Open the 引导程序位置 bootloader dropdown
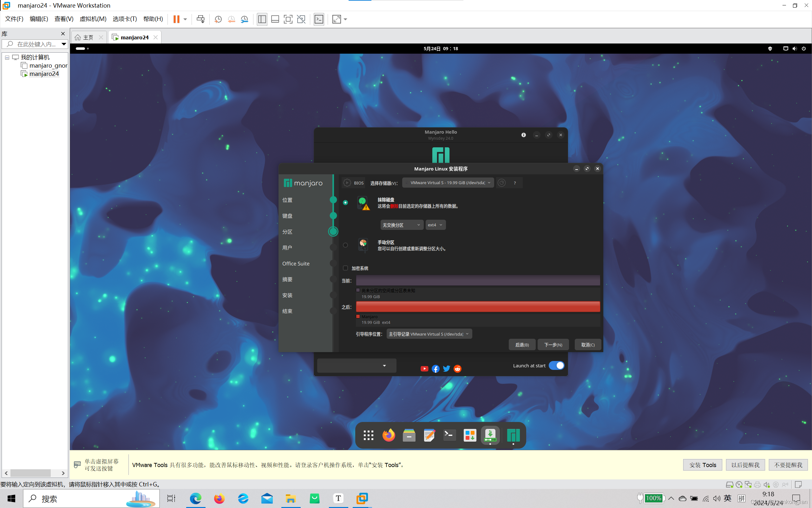The width and height of the screenshot is (812, 508). click(429, 334)
